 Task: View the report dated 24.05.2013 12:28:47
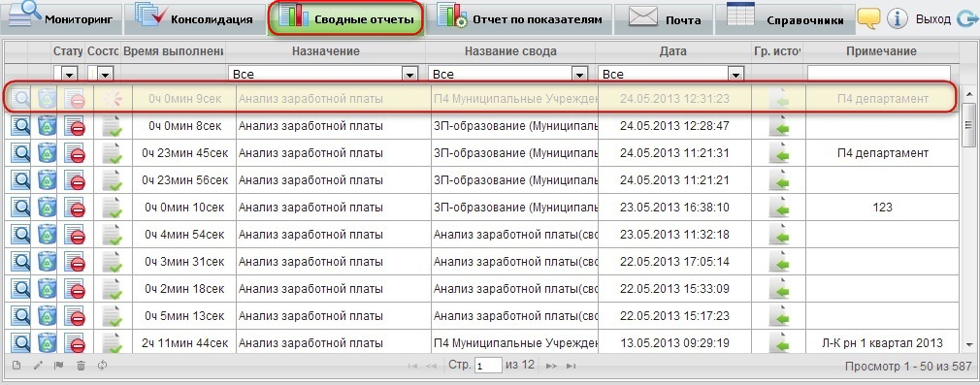(20, 126)
